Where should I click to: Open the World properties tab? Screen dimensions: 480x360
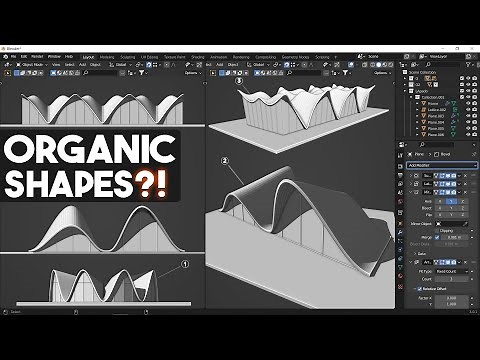point(400,201)
